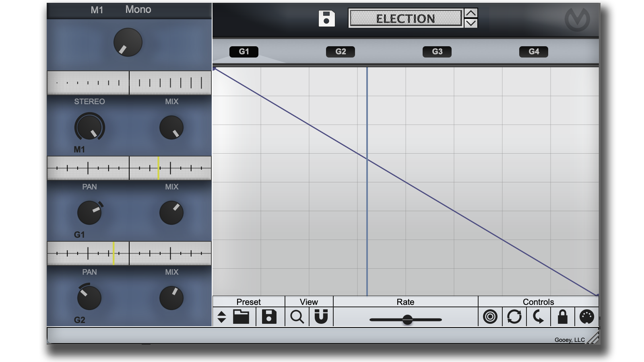
Task: Click the magnifier zoom View icon
Action: (x=297, y=317)
